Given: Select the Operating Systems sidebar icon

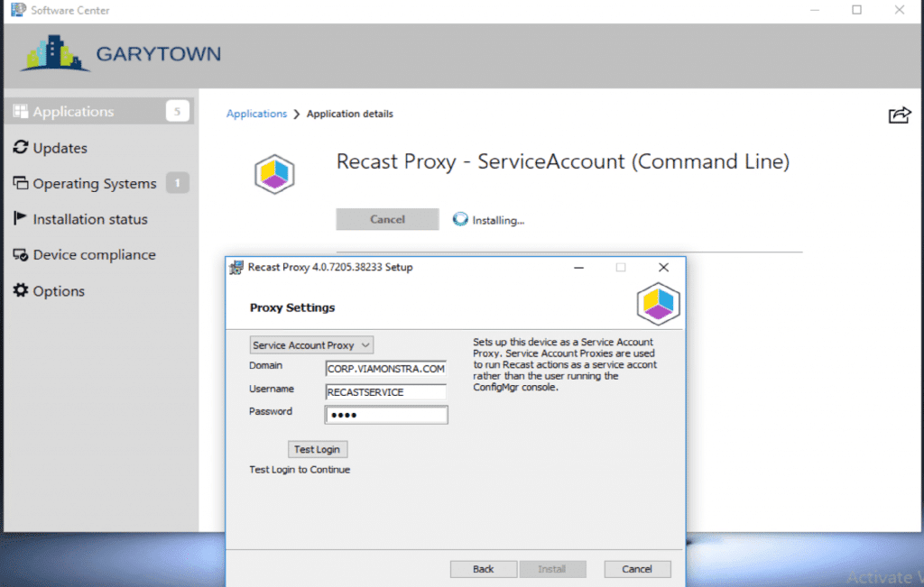Looking at the screenshot, I should click(21, 183).
